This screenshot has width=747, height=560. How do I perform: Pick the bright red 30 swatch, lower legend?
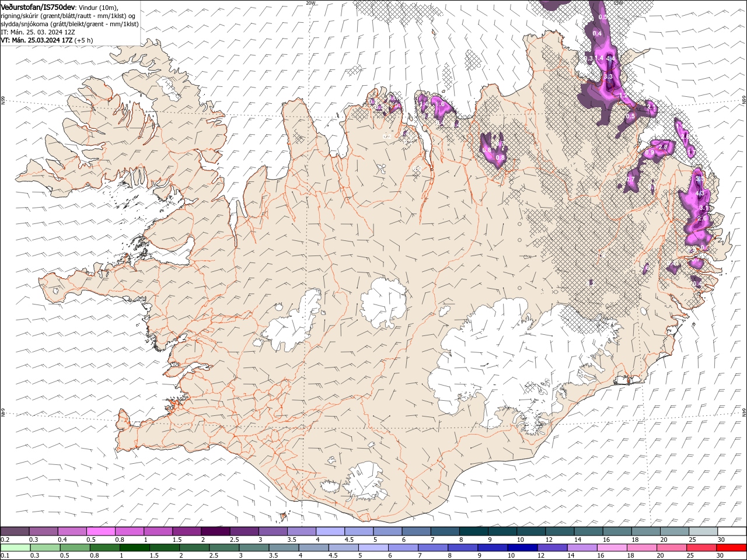pos(731,548)
